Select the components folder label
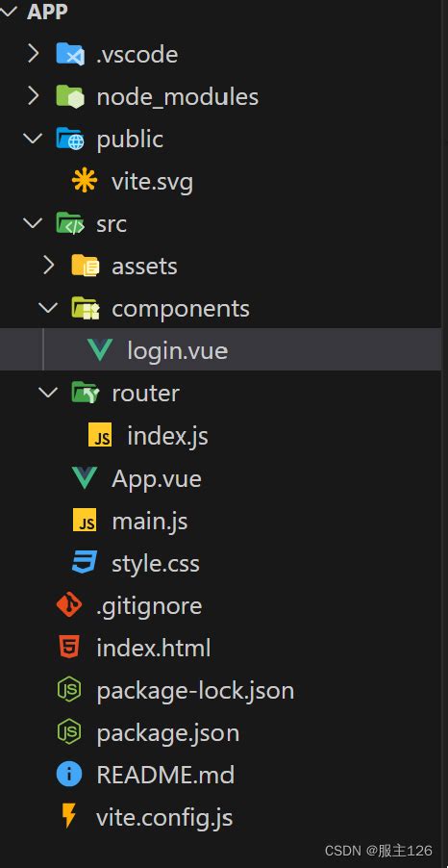Viewport: 448px width, 868px height. 181,308
